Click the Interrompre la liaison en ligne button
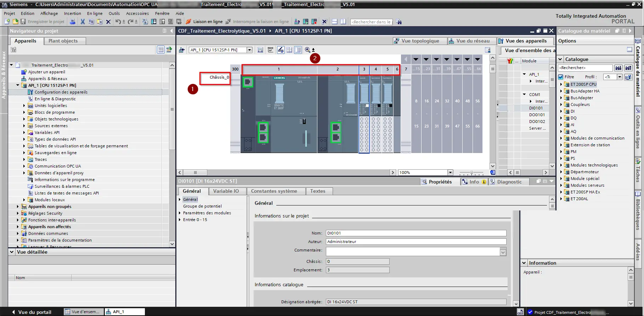The height and width of the screenshot is (316, 644). pos(258,22)
